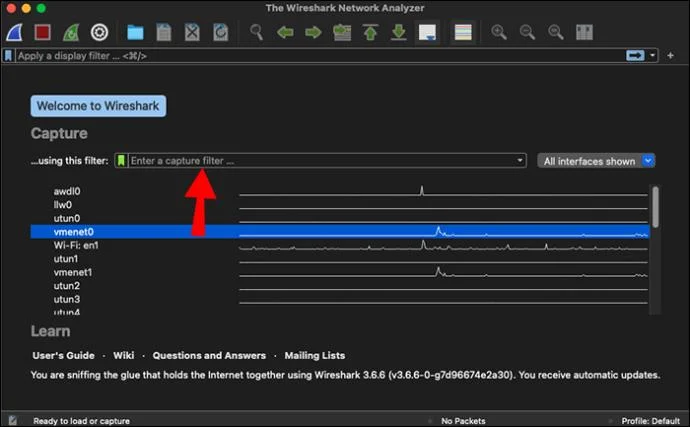Open User's Guide link

(63, 356)
